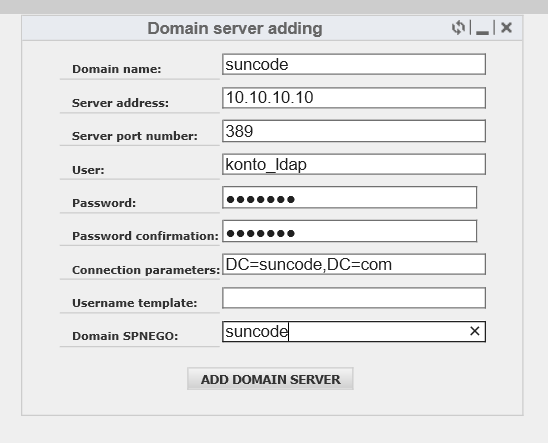Viewport: 548px width, 443px height.
Task: Click into the Server port number field
Action: click(354, 131)
